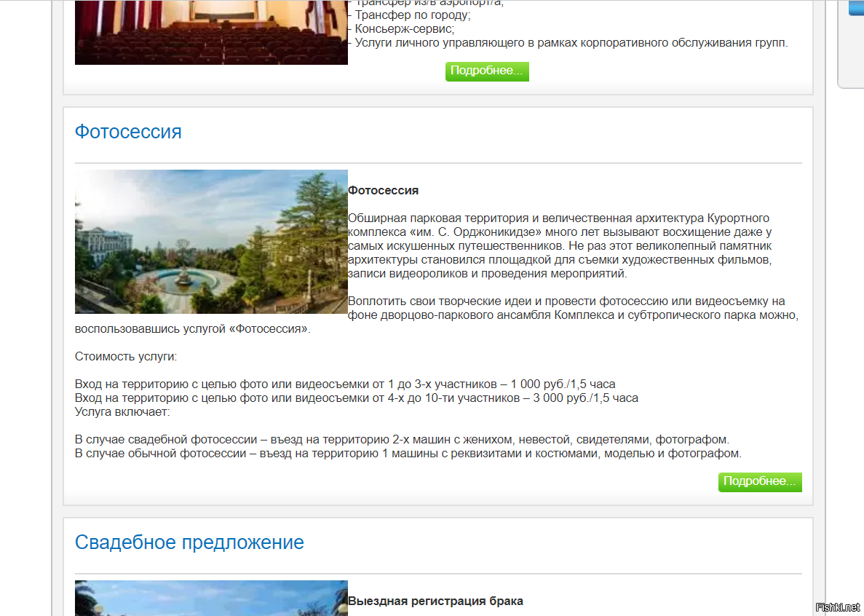The width and height of the screenshot is (864, 616).
Task: Click the 1 000 руб. price line
Action: pyautogui.click(x=345, y=384)
